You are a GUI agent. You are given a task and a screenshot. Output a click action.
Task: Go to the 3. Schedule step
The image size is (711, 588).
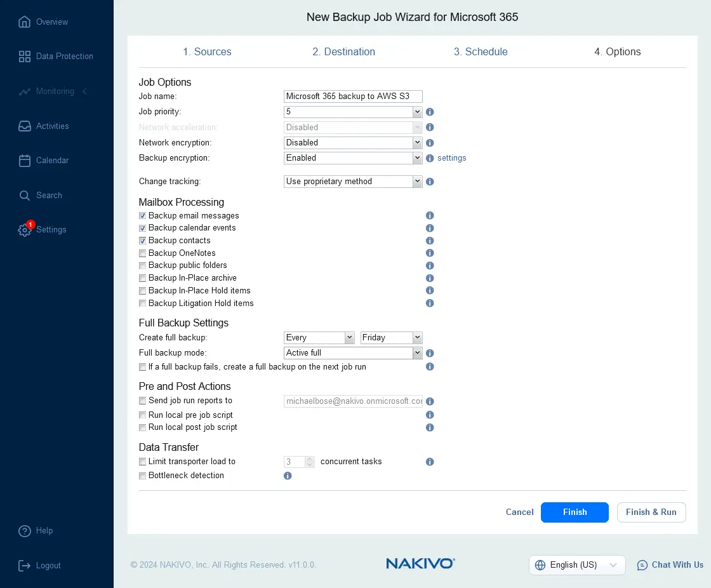[x=481, y=51]
